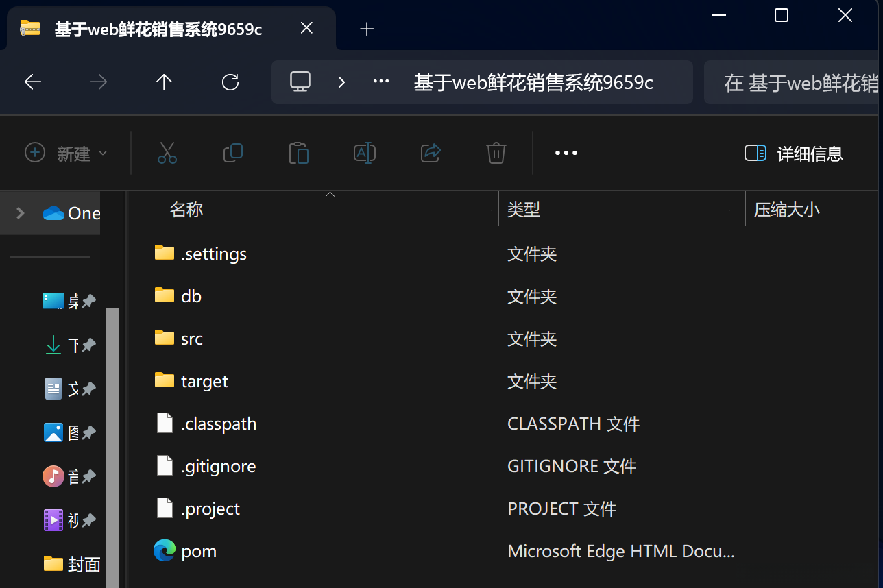Sort files by 类型 column
This screenshot has height=588, width=883.
tap(524, 210)
